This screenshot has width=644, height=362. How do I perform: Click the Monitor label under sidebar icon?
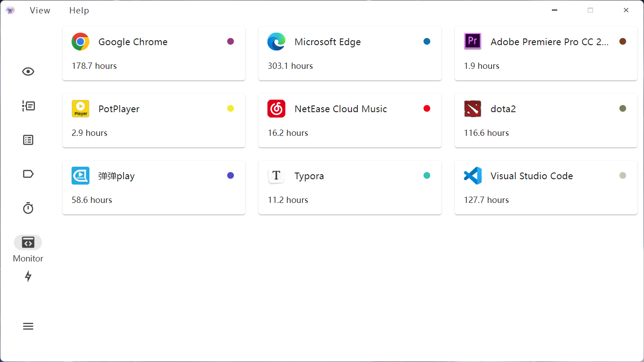tap(28, 258)
